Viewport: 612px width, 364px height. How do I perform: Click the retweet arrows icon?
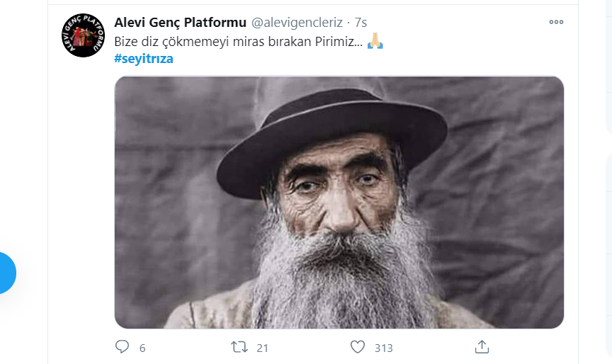click(239, 347)
